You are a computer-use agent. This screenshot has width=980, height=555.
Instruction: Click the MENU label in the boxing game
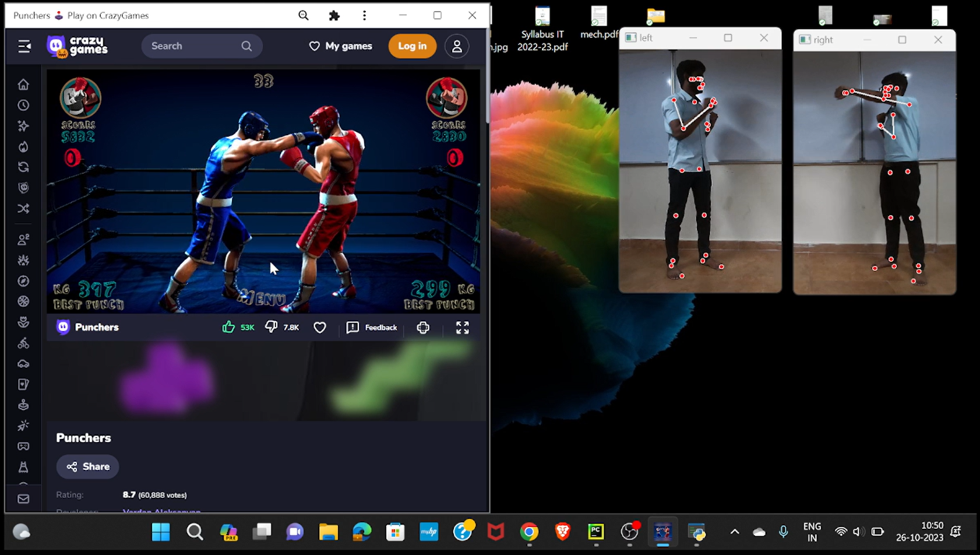[x=263, y=298]
